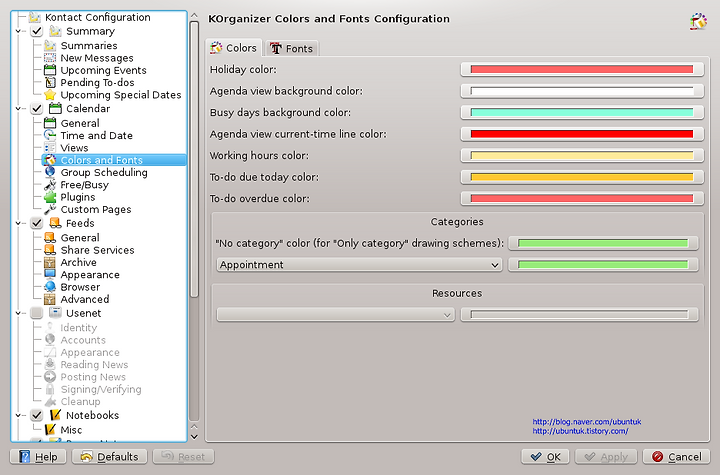Viewport: 720px width, 475px height.
Task: Collapse the Usenet tree branch
Action: click(x=18, y=313)
